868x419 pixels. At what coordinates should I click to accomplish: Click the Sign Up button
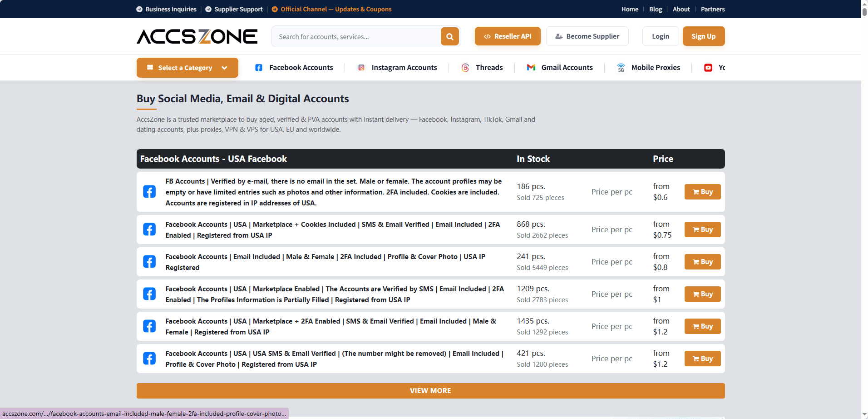coord(704,36)
